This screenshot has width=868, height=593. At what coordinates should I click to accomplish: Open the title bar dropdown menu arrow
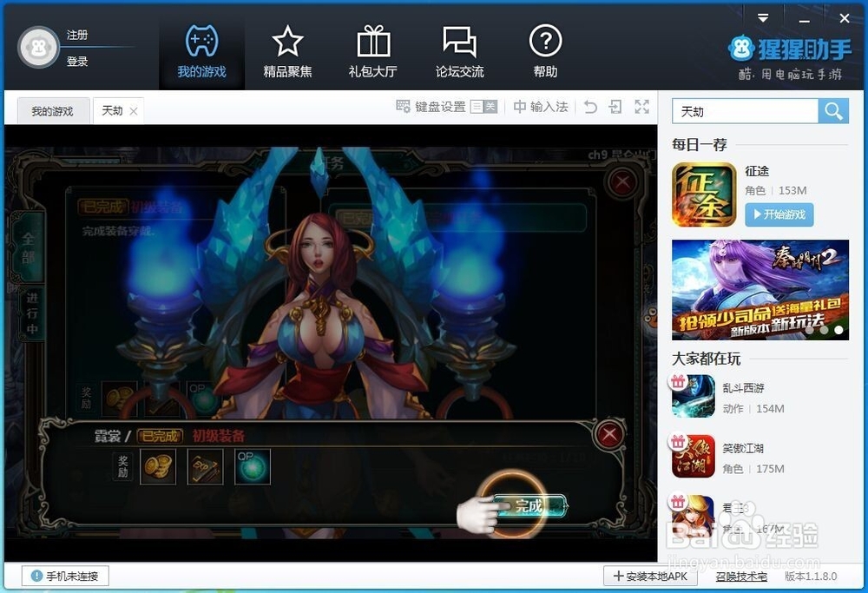pos(763,18)
